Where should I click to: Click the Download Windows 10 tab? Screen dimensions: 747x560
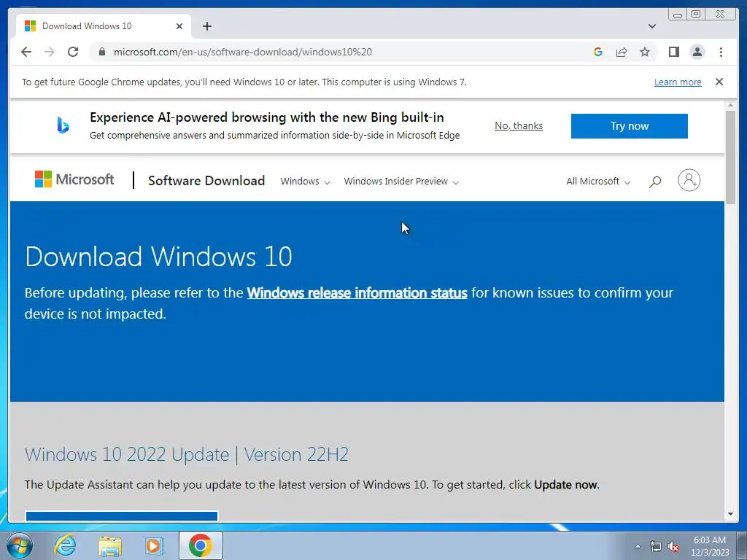point(104,26)
